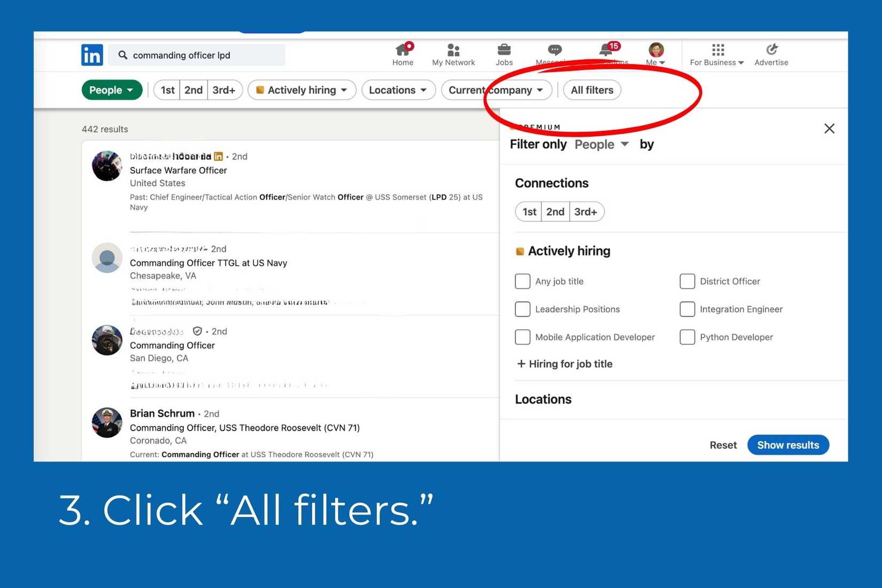
Task: Click Surface Warfare Officer headline text
Action: (179, 170)
